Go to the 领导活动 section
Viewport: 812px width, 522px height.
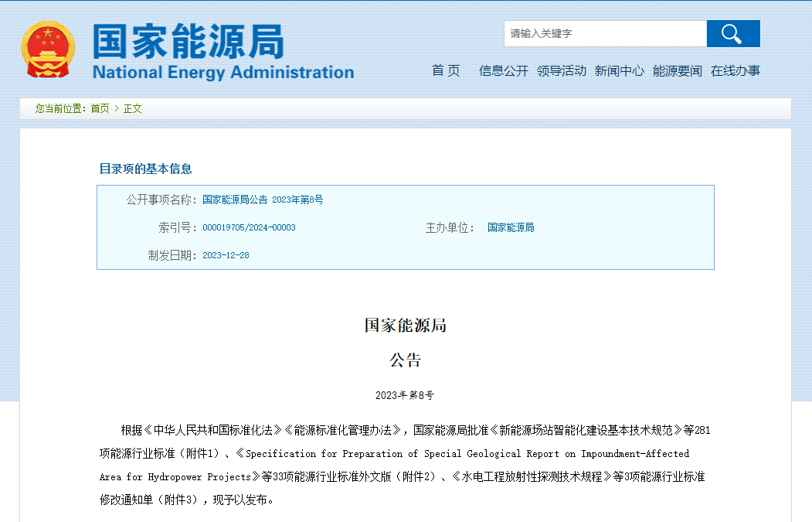coord(562,71)
